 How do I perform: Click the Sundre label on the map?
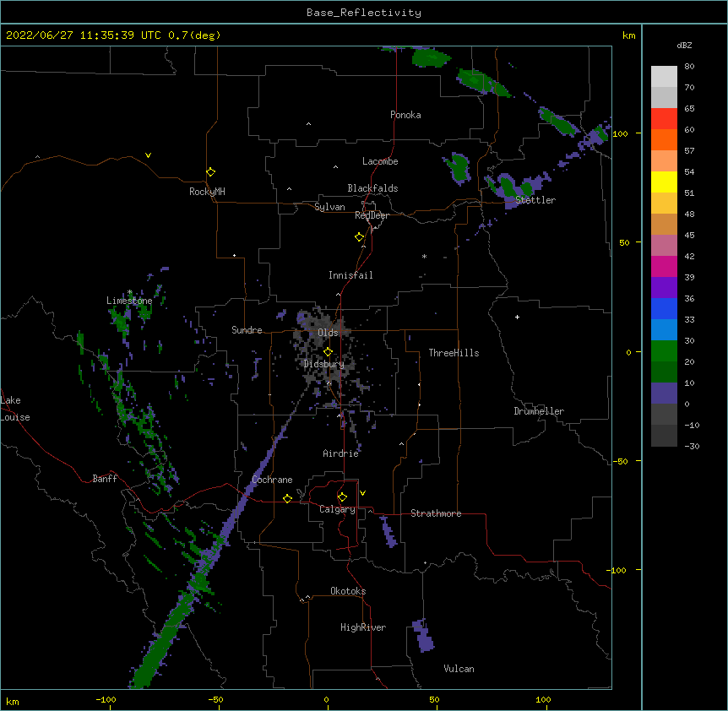point(247,330)
